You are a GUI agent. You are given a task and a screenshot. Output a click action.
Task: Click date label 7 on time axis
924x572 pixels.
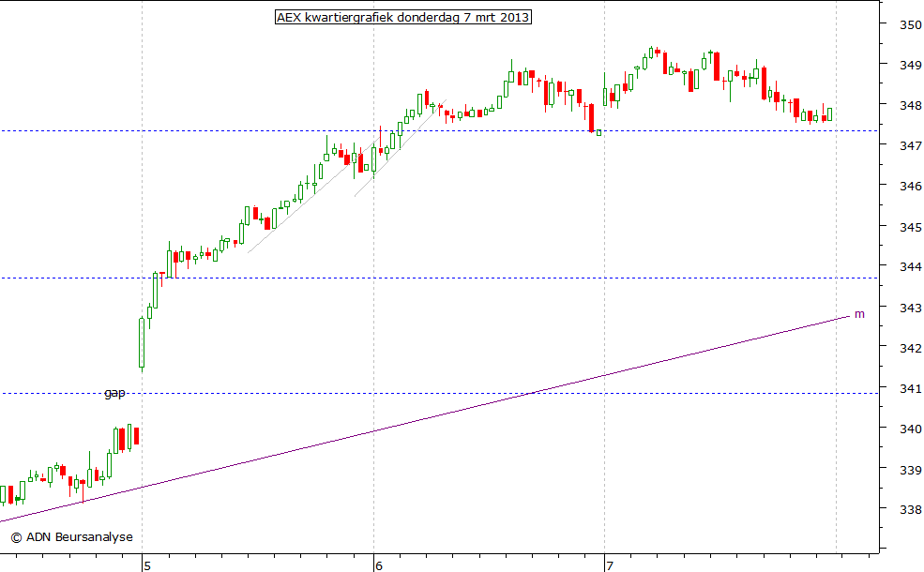[x=610, y=566]
